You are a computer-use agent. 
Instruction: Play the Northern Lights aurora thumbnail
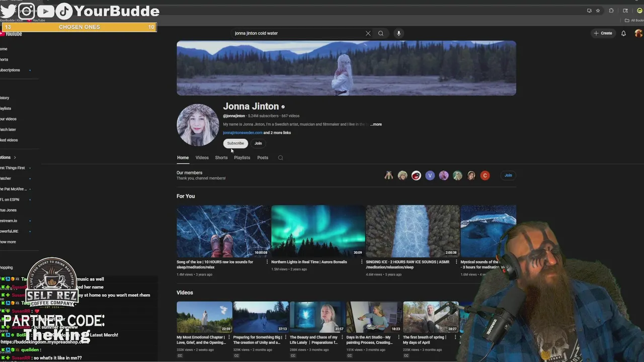[318, 231]
